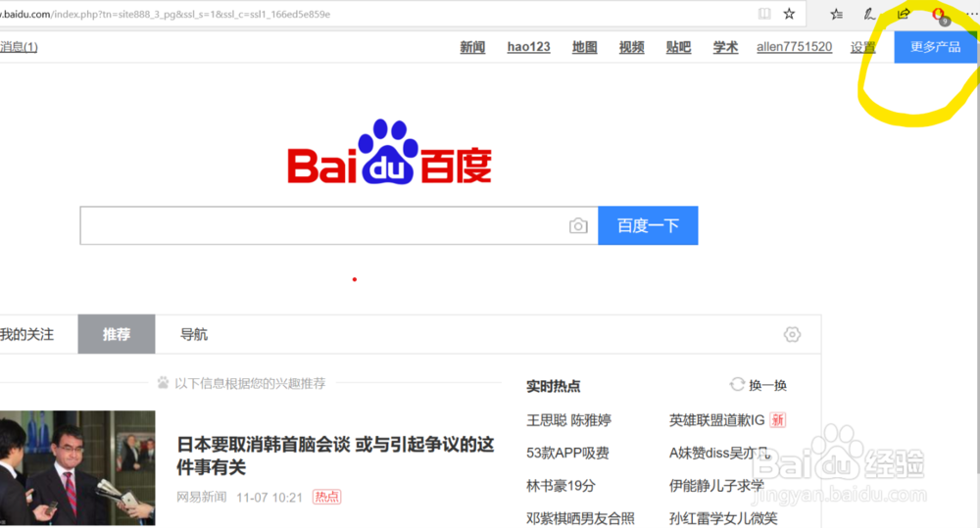Open the Opera-style red extension icon
The image size is (980, 528).
click(x=939, y=15)
